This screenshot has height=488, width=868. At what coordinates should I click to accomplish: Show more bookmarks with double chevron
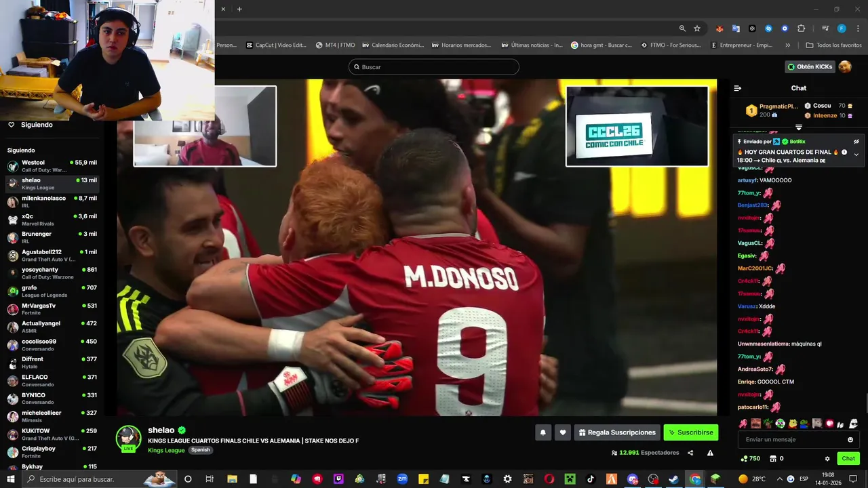coord(787,45)
